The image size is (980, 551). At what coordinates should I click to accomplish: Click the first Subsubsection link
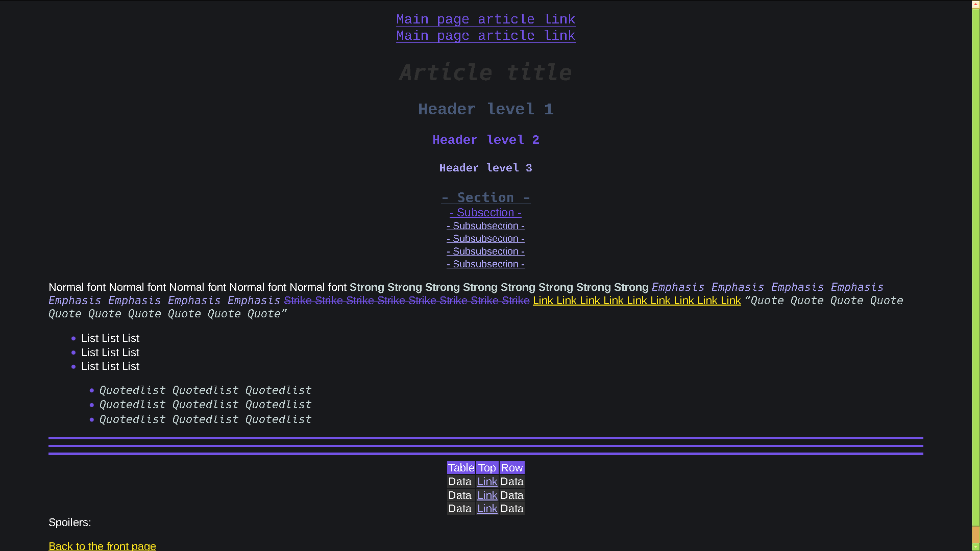[485, 226]
